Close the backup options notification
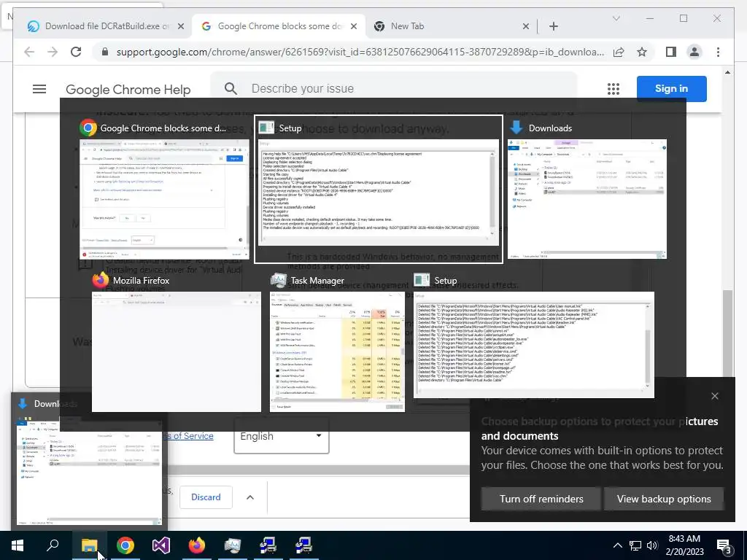747x560 pixels. coord(715,396)
